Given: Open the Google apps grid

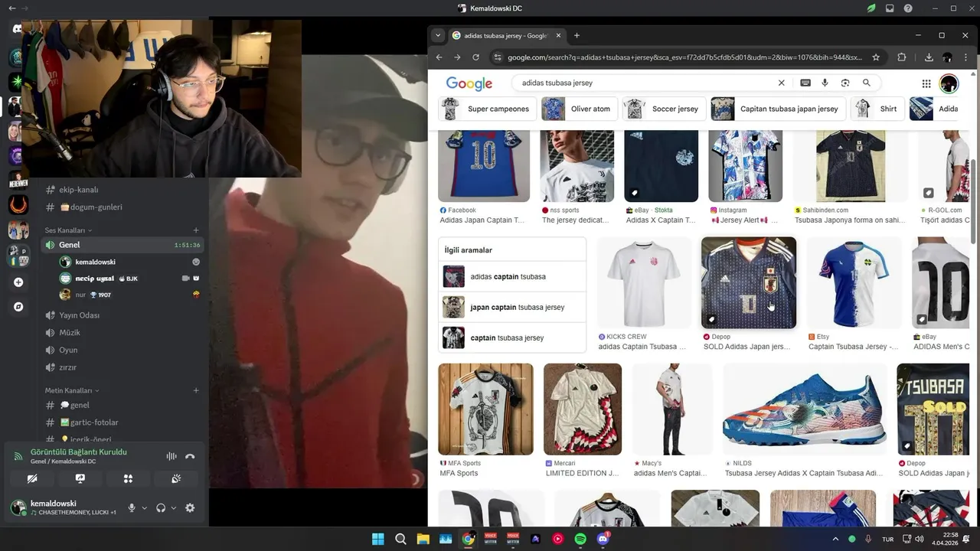Looking at the screenshot, I should coord(926,83).
